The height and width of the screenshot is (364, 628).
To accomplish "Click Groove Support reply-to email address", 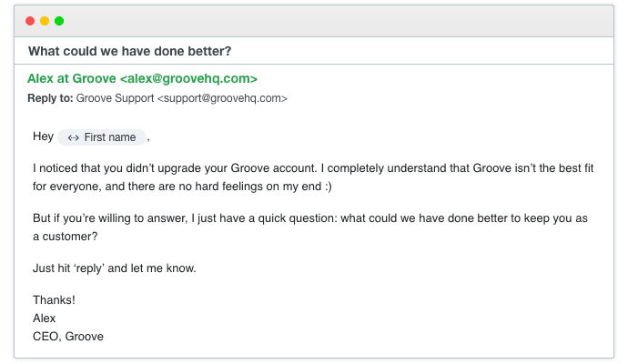I will (182, 97).
